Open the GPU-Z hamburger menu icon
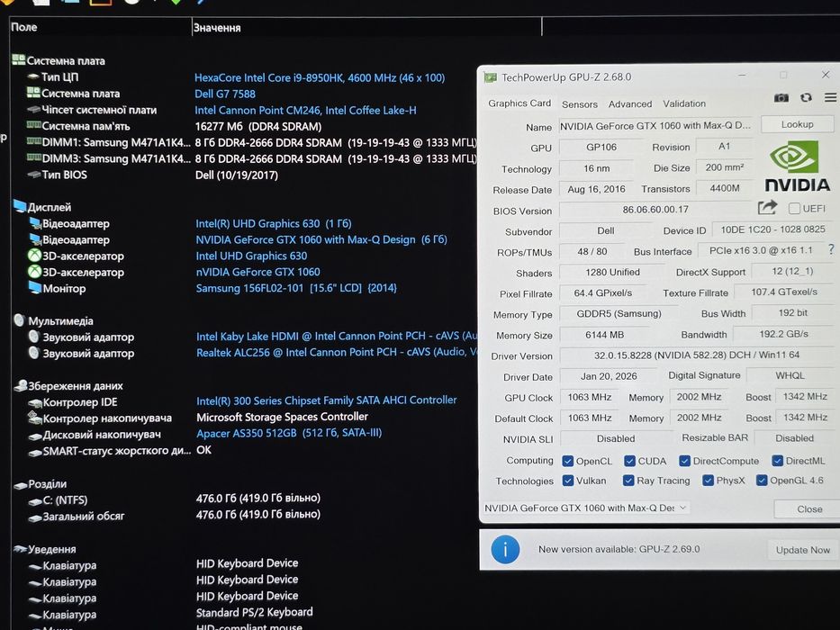Image resolution: width=840 pixels, height=630 pixels. click(x=830, y=97)
